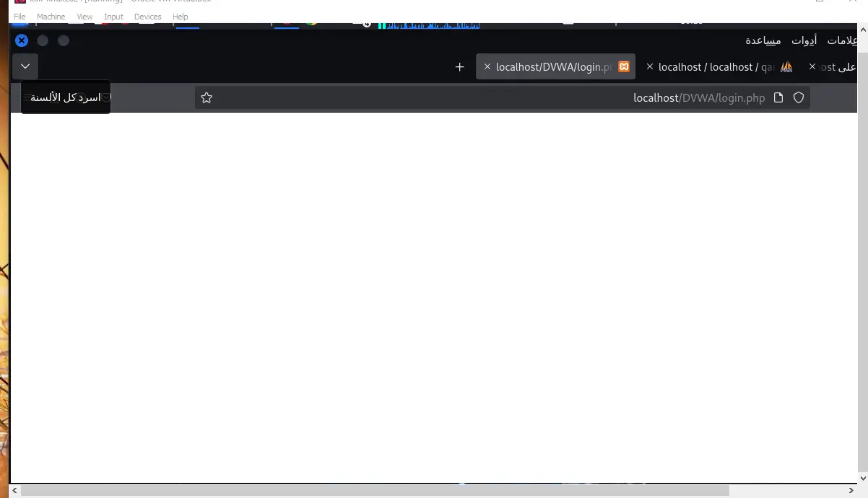Click the XAMPP favicon on DVWA tab
The height and width of the screenshot is (498, 868).
coord(624,66)
